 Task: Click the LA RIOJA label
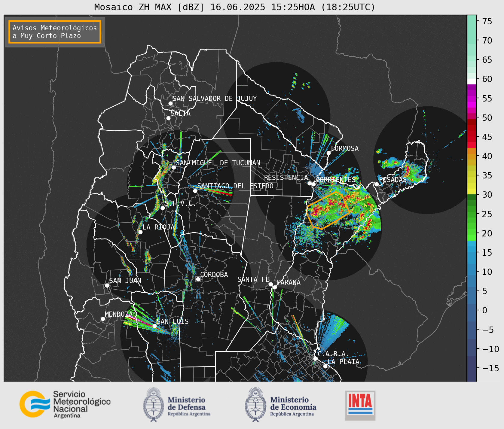click(x=159, y=227)
